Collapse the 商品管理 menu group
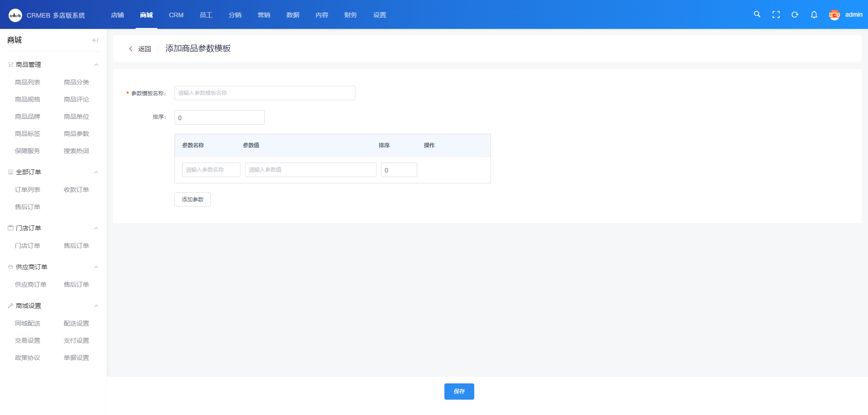This screenshot has width=868, height=415. point(96,65)
